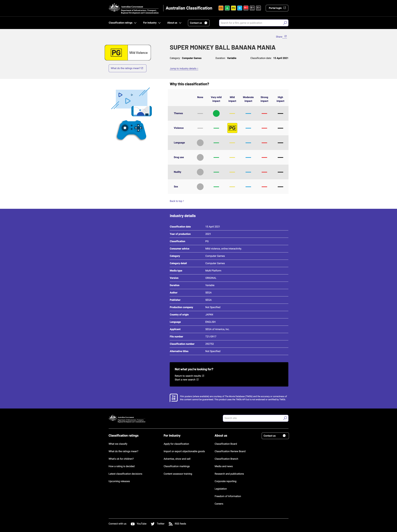Open the Australian Classification site title
397x532 pixels.
189,8
